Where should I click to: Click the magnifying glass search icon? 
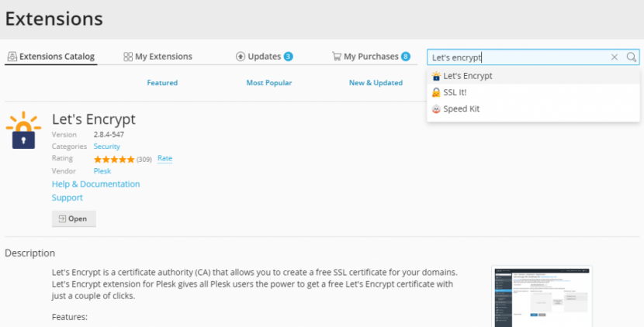(x=632, y=57)
